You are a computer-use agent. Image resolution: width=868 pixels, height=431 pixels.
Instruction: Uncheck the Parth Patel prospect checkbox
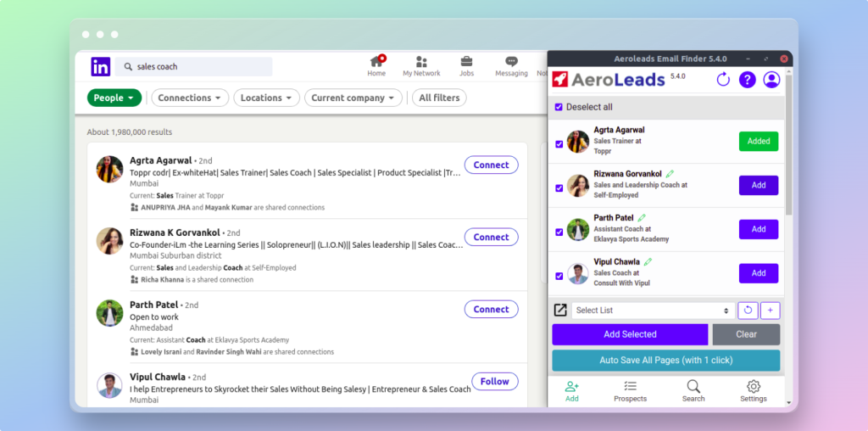pyautogui.click(x=559, y=232)
